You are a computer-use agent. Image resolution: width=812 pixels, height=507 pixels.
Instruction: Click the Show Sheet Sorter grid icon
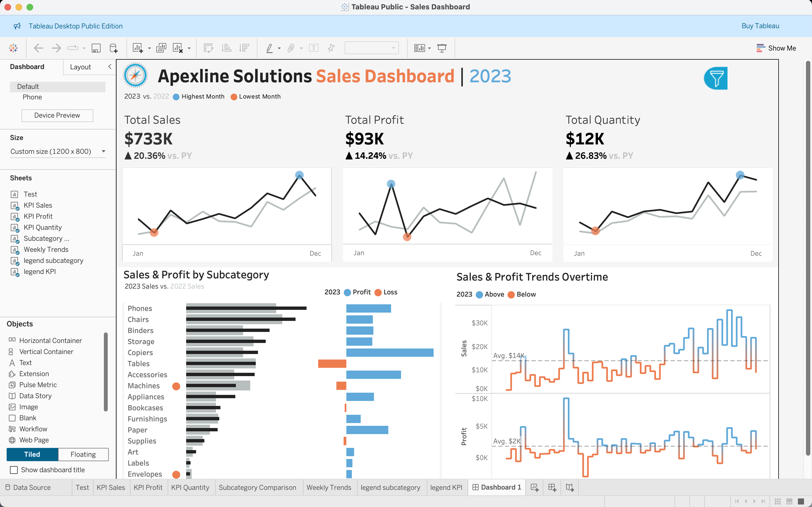778,501
